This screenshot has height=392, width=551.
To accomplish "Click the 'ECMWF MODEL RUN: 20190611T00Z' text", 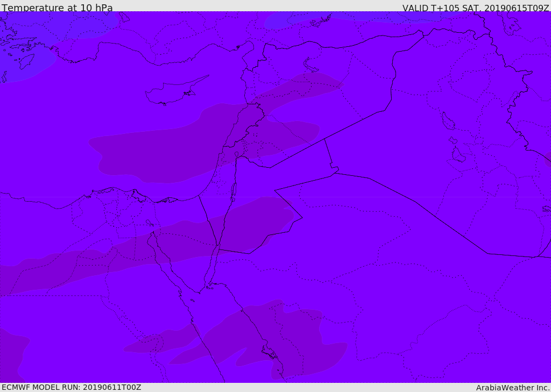I will [72, 388].
